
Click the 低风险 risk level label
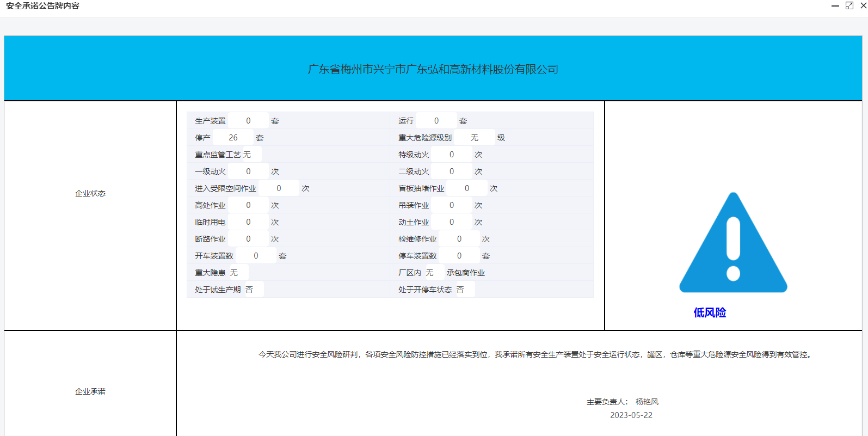pos(710,312)
